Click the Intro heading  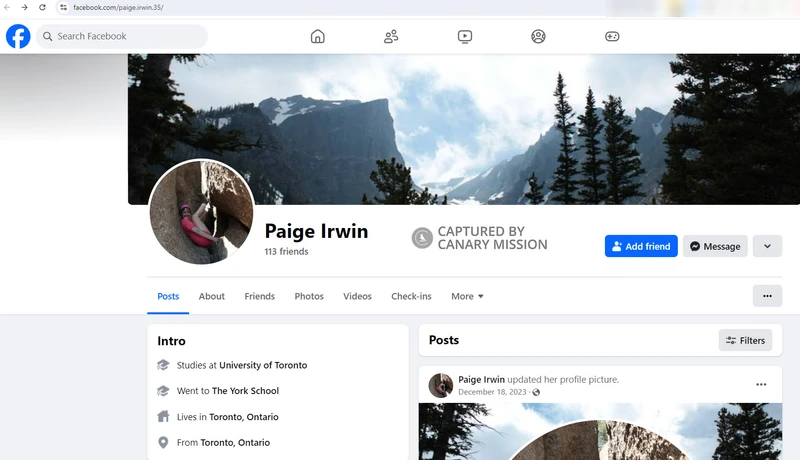171,341
